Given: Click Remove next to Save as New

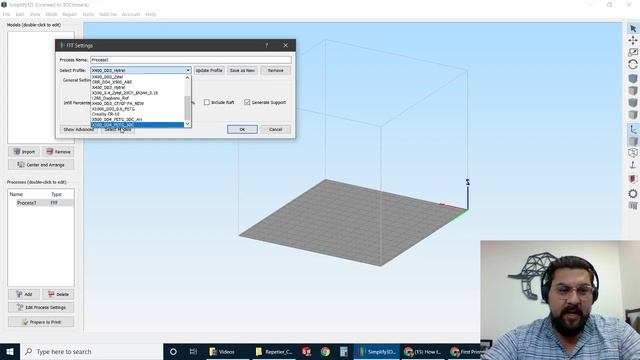Looking at the screenshot, I should 276,70.
